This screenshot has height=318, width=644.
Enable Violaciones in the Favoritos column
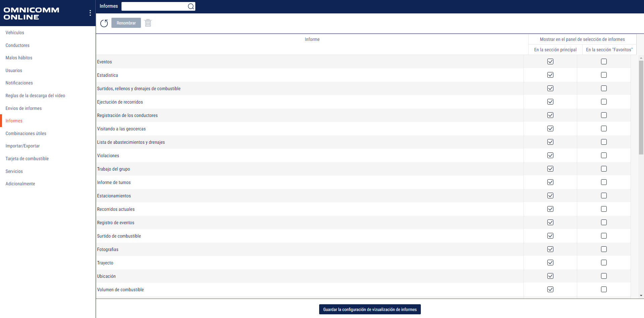click(x=604, y=155)
